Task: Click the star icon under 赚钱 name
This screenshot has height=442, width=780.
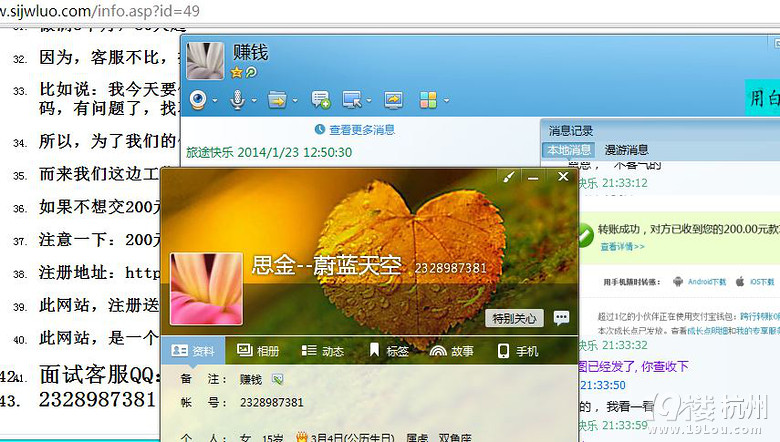Action: click(236, 73)
